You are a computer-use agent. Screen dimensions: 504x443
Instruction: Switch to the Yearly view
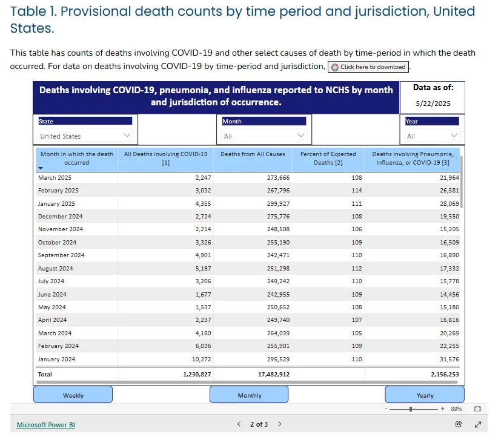point(425,395)
